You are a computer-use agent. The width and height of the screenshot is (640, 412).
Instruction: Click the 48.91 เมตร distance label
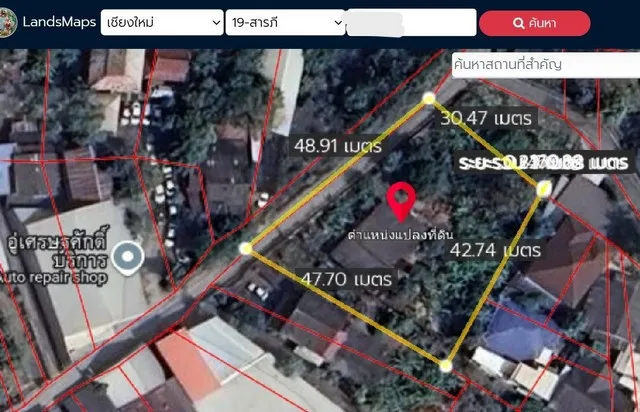338,145
